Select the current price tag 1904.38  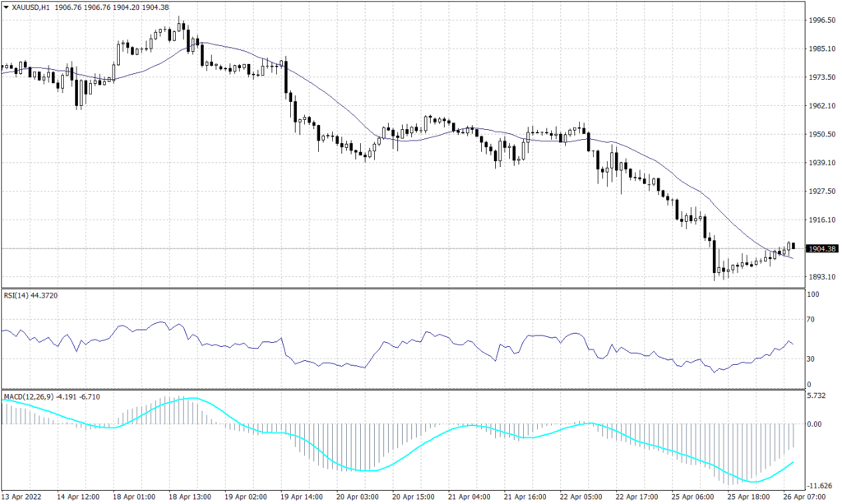[x=821, y=247]
